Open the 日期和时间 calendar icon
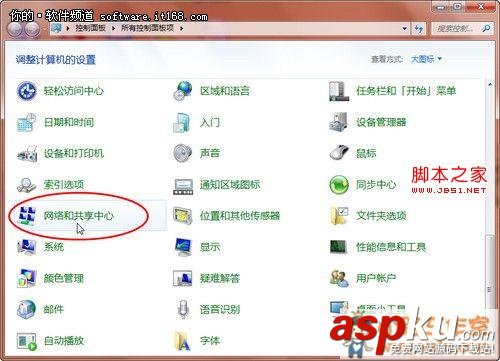Viewport: 500px width, 361px height. pos(26,122)
